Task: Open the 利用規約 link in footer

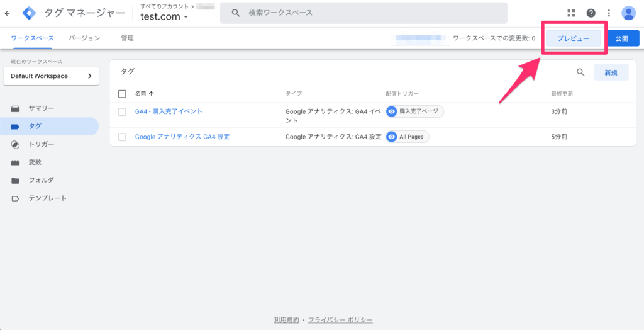Action: 286,320
